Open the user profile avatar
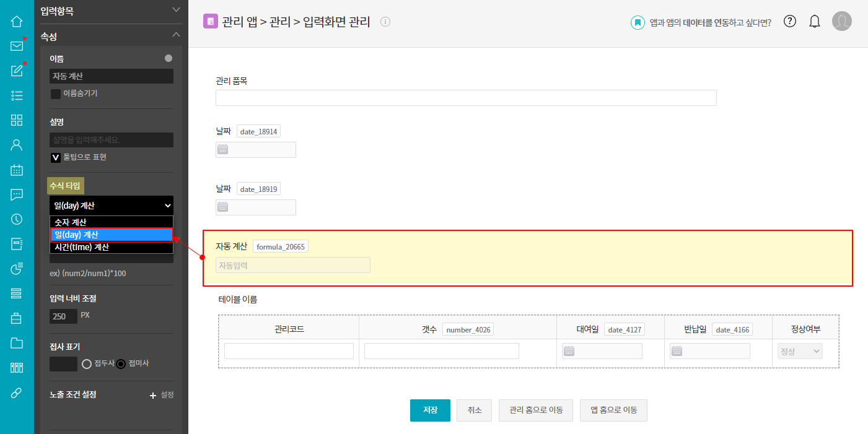This screenshot has width=868, height=434. [842, 21]
